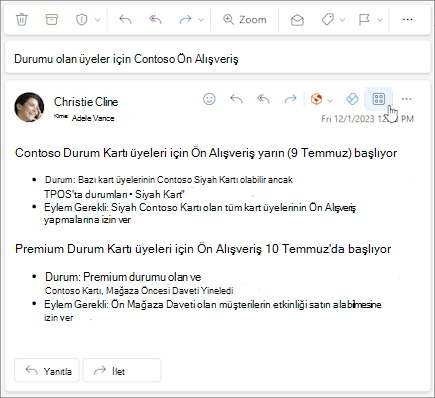Click Reply All in the top toolbar
The image size is (435, 398).
(155, 20)
